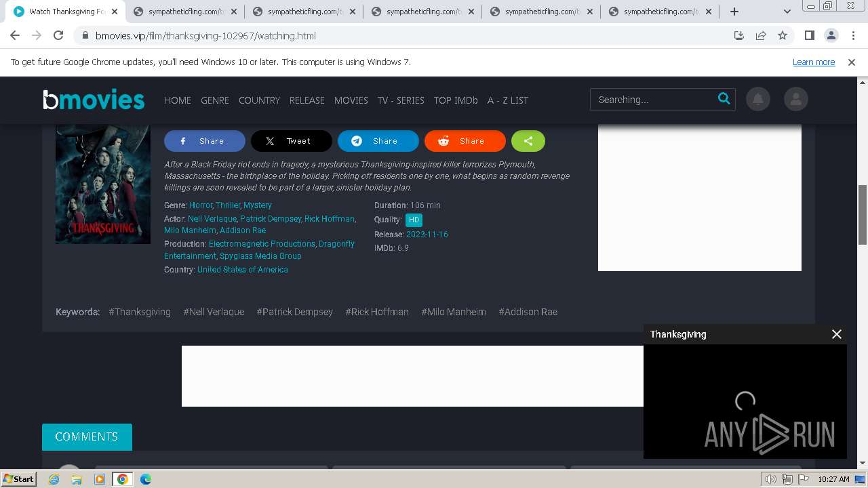Open the MOVIES menu item

[x=351, y=100]
